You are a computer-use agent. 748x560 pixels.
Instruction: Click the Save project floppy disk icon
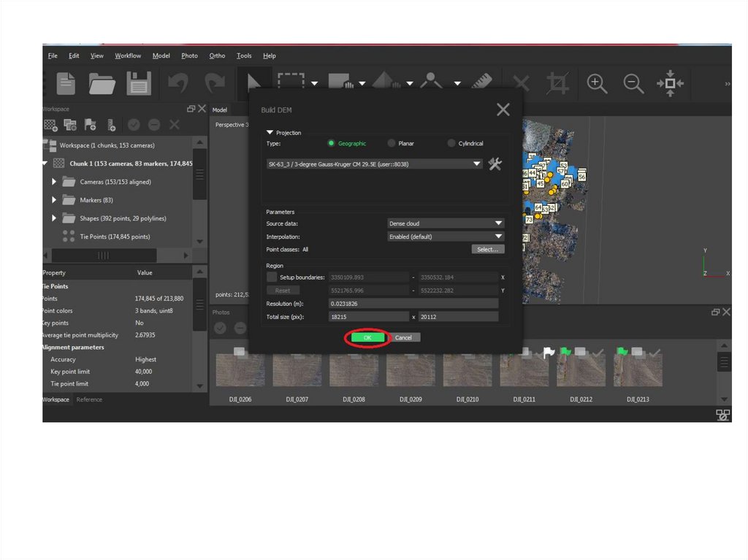pyautogui.click(x=139, y=83)
